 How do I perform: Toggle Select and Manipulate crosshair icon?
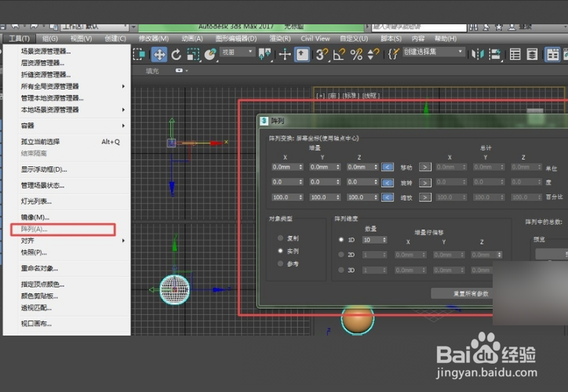pos(285,55)
